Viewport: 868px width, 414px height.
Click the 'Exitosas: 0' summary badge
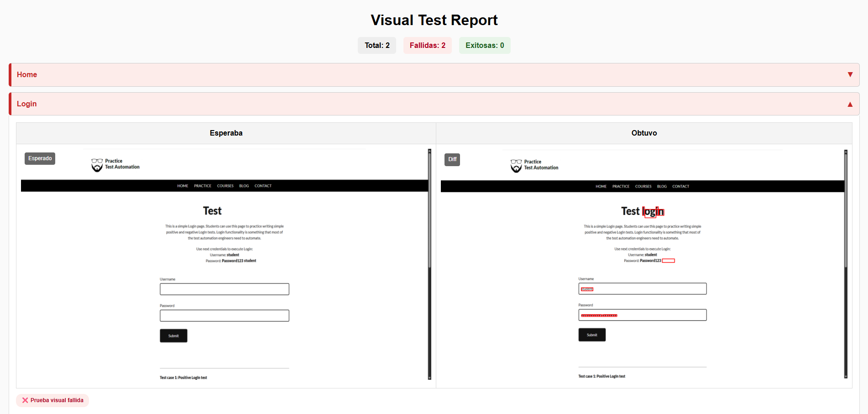(485, 45)
